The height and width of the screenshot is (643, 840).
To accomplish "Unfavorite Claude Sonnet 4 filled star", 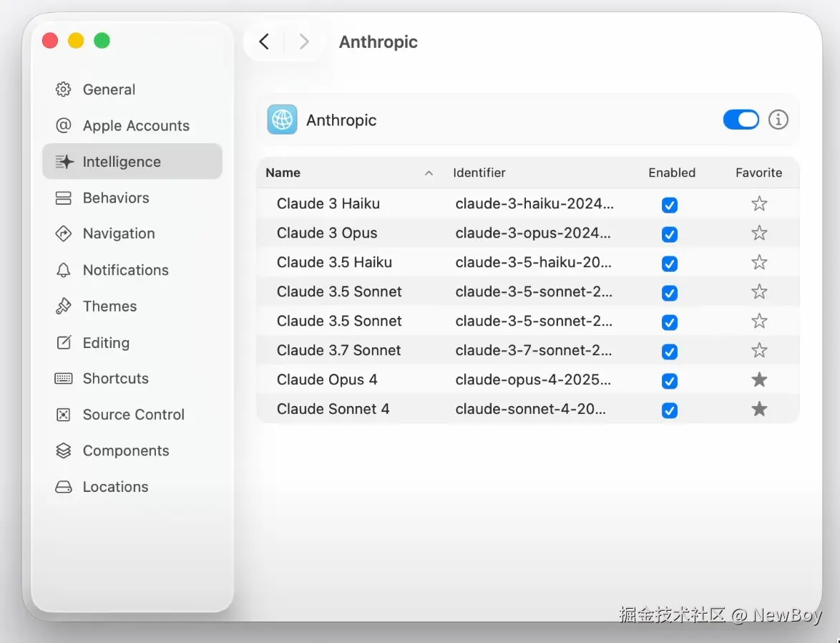I will [x=759, y=409].
